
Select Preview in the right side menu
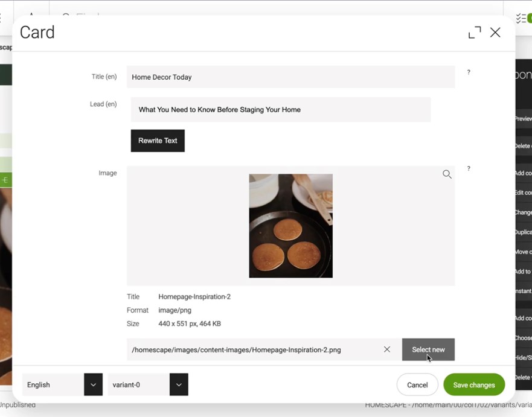pyautogui.click(x=523, y=119)
